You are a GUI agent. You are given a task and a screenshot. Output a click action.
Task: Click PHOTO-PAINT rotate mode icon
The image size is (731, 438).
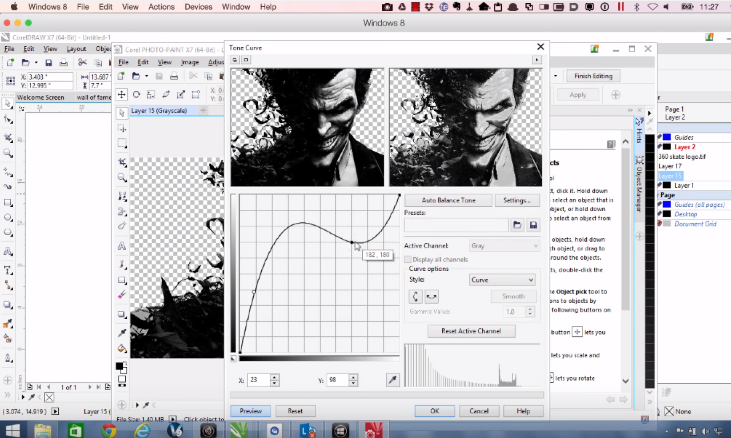136,95
